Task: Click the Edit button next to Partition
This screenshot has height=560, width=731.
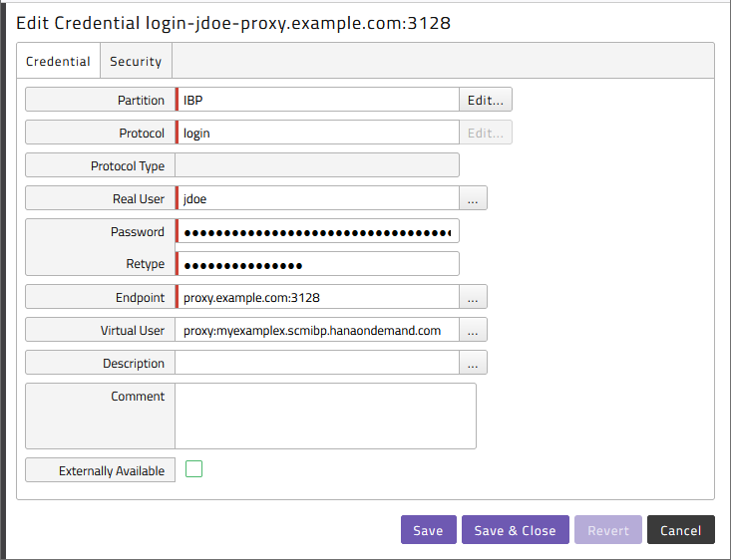Action: pyautogui.click(x=486, y=100)
